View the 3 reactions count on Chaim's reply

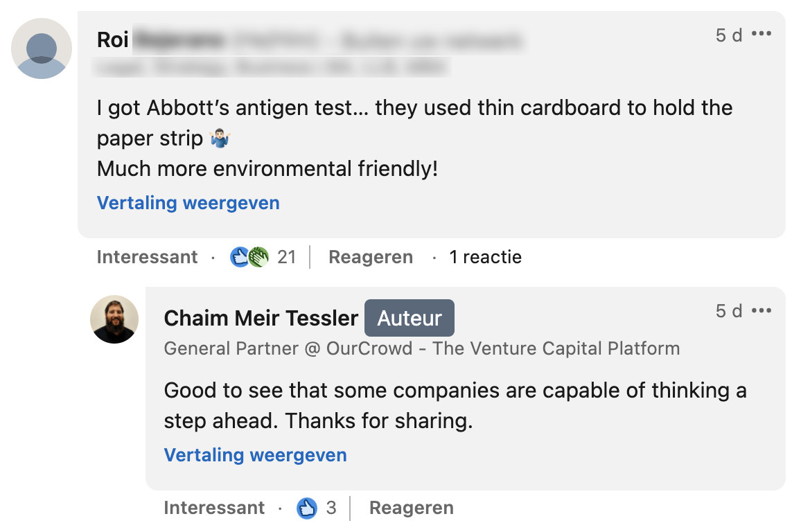point(331,508)
